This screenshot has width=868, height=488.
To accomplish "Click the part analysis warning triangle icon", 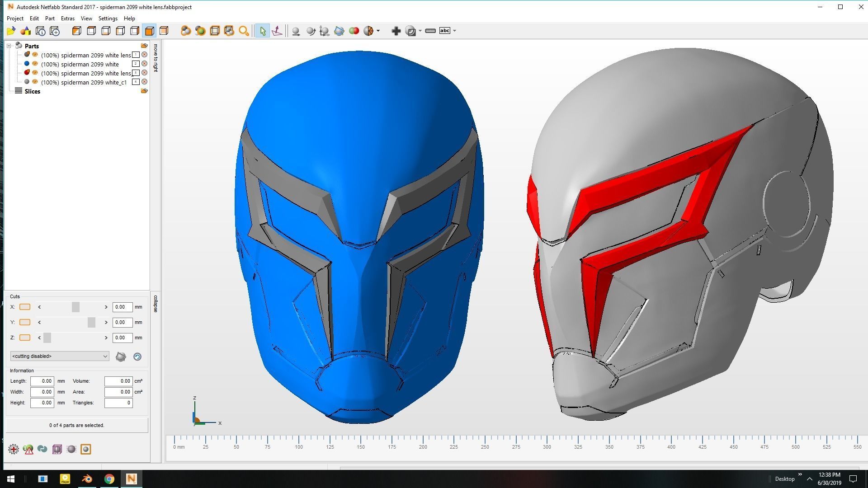I will pyautogui.click(x=28, y=449).
